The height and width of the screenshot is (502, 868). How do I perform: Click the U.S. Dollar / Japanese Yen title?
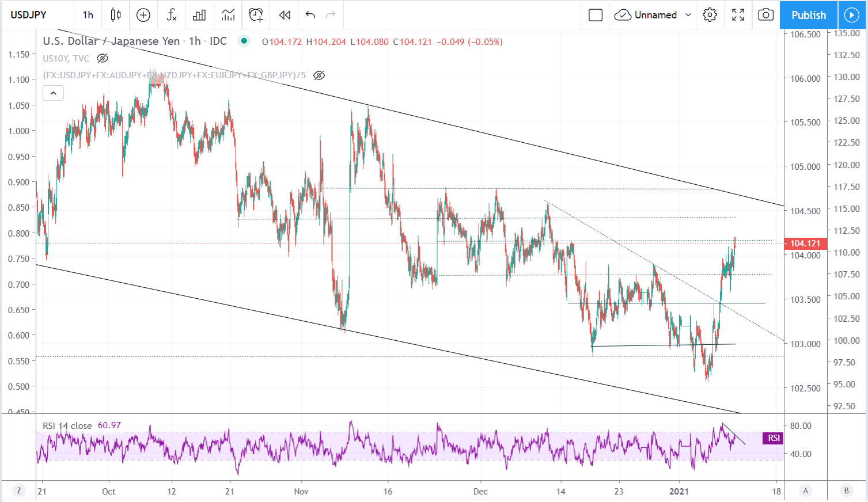(112, 41)
